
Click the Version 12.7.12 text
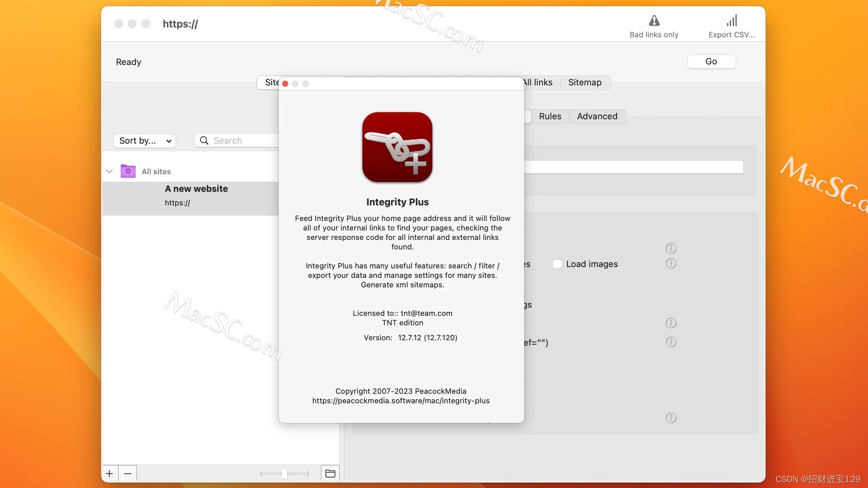click(x=410, y=338)
